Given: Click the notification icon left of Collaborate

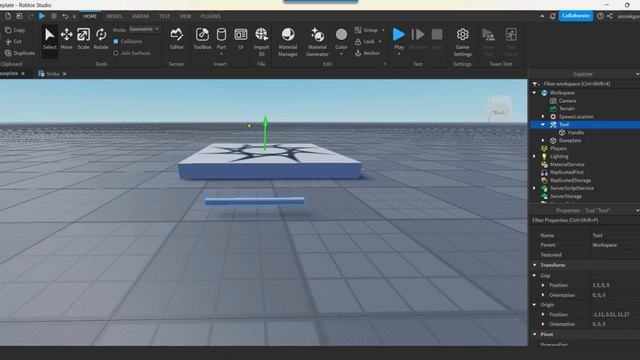Looking at the screenshot, I should coord(552,16).
